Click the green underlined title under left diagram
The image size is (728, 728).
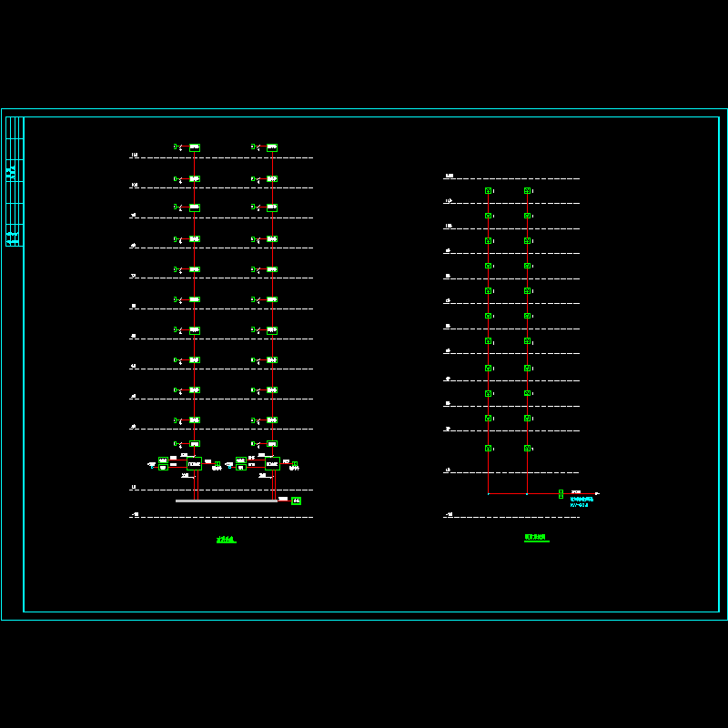226,540
